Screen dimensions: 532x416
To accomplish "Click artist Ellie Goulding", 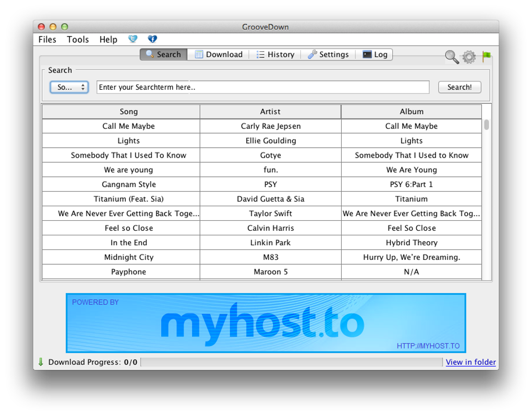I will pos(270,140).
